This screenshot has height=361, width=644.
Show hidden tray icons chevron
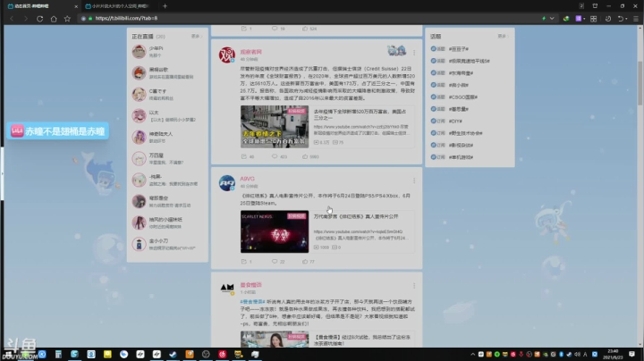[472, 354]
